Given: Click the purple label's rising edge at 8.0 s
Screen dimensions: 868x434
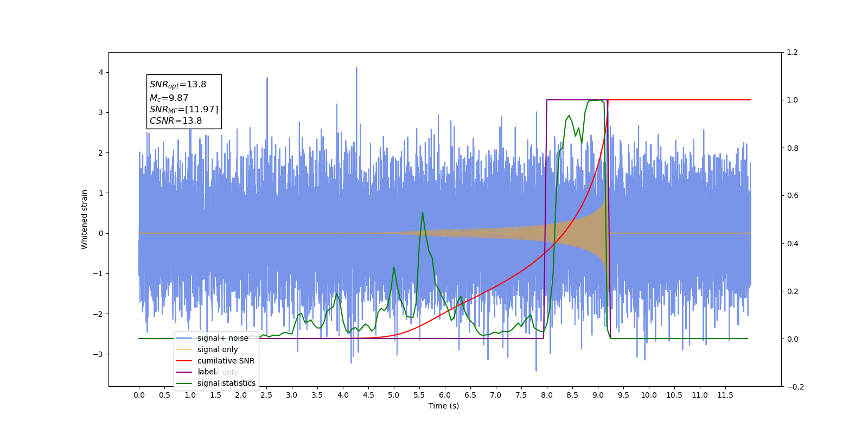Looking at the screenshot, I should click(545, 219).
